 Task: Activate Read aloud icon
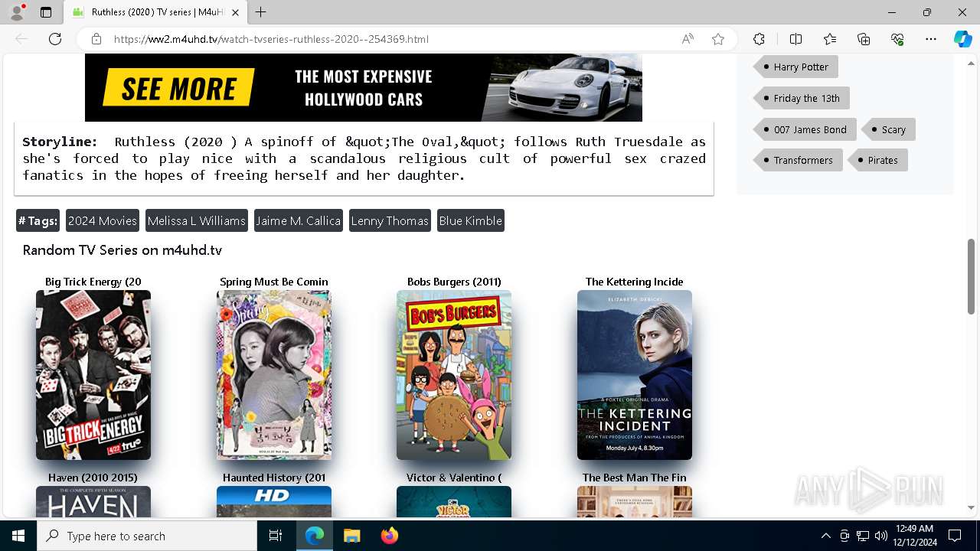[x=688, y=39]
